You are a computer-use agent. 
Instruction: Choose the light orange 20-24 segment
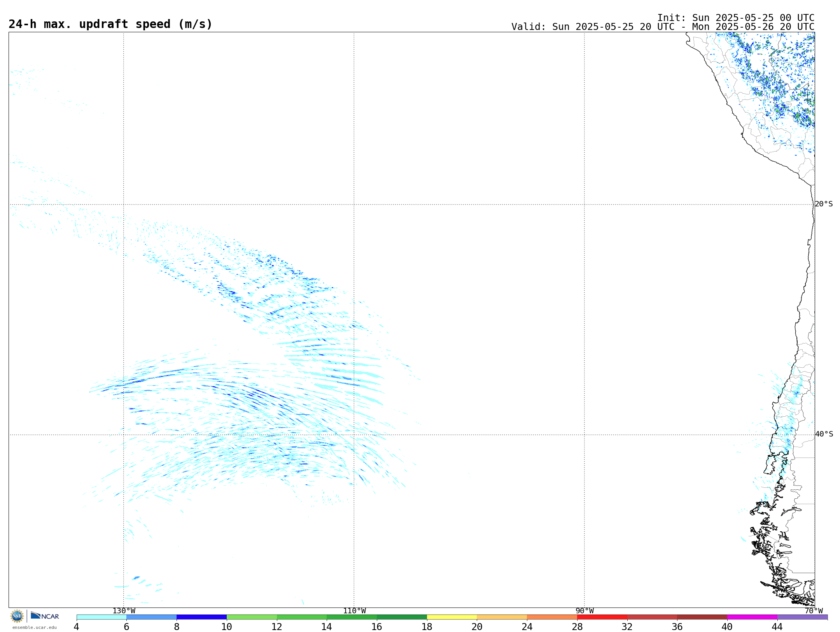502,617
